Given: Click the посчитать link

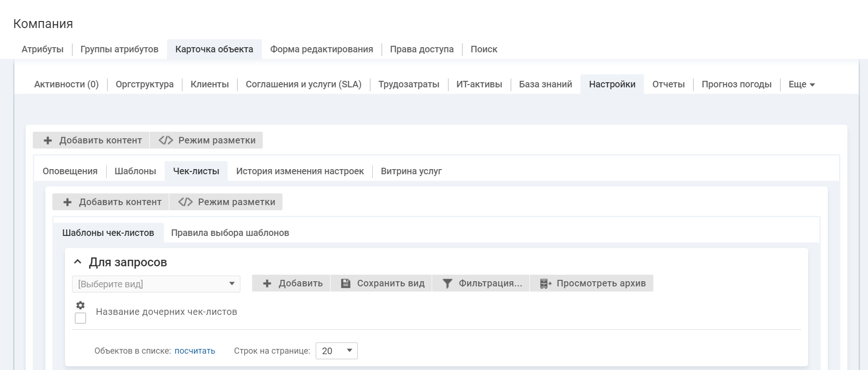Looking at the screenshot, I should (x=195, y=351).
